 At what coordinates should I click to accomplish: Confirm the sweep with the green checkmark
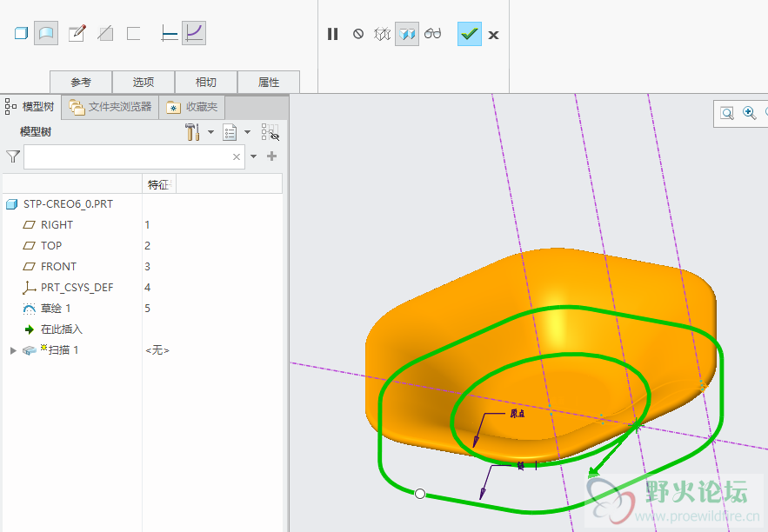[x=469, y=34]
